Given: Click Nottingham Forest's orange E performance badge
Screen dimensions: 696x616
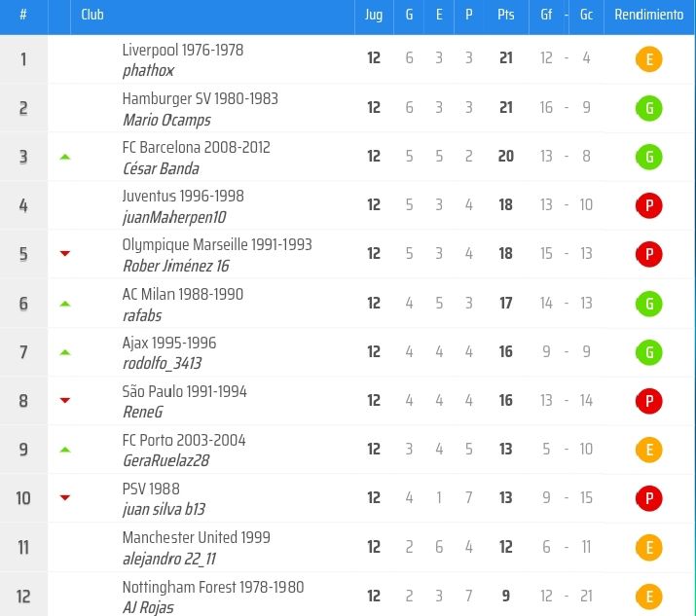Looking at the screenshot, I should click(648, 596).
